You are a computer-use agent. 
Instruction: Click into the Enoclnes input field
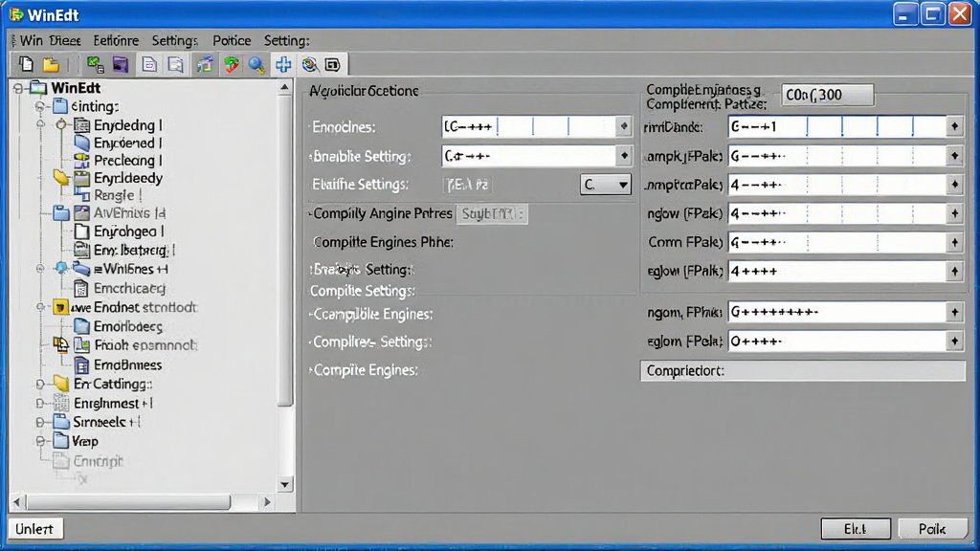coord(528,126)
